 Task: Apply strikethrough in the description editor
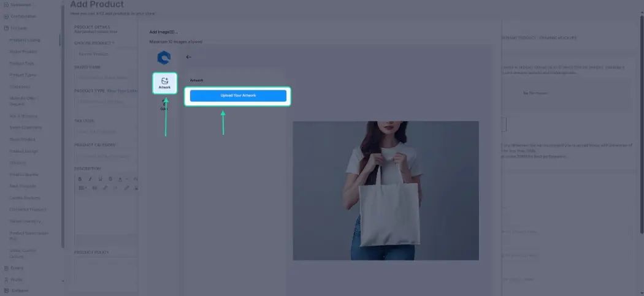(110, 179)
